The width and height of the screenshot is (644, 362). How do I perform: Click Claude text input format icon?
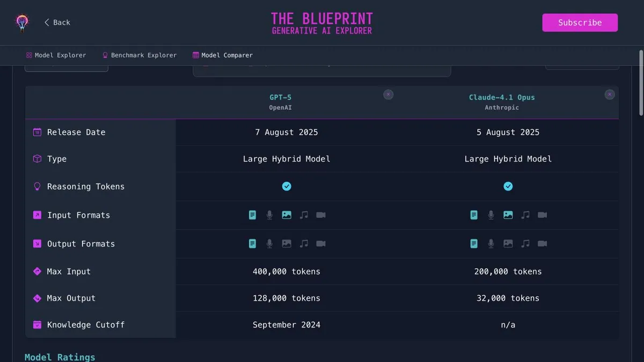[474, 215]
